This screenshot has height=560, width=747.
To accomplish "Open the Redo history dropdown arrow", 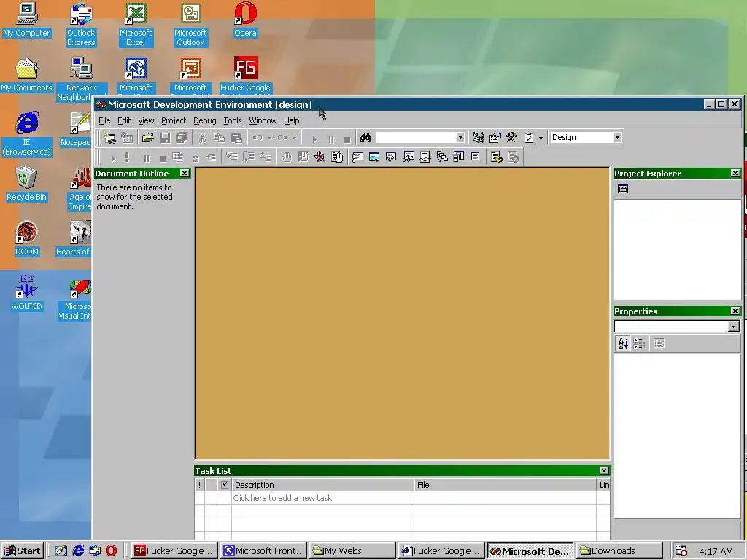I will [295, 138].
